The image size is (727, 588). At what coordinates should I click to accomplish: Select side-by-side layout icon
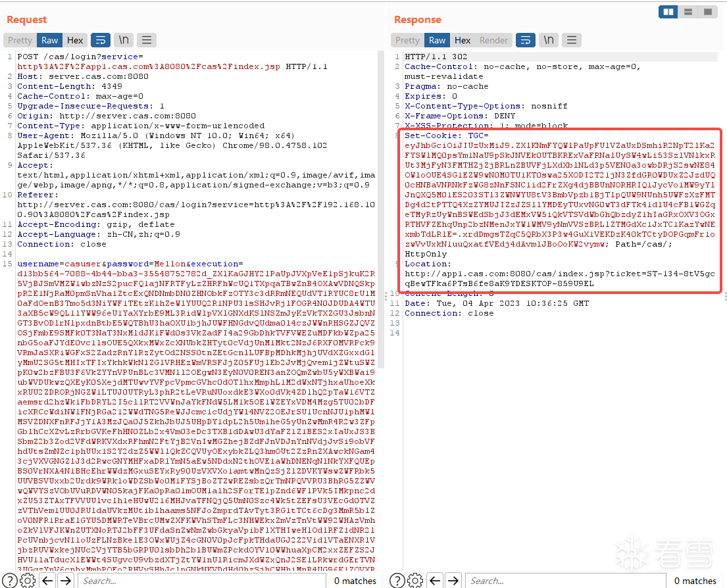click(x=668, y=12)
